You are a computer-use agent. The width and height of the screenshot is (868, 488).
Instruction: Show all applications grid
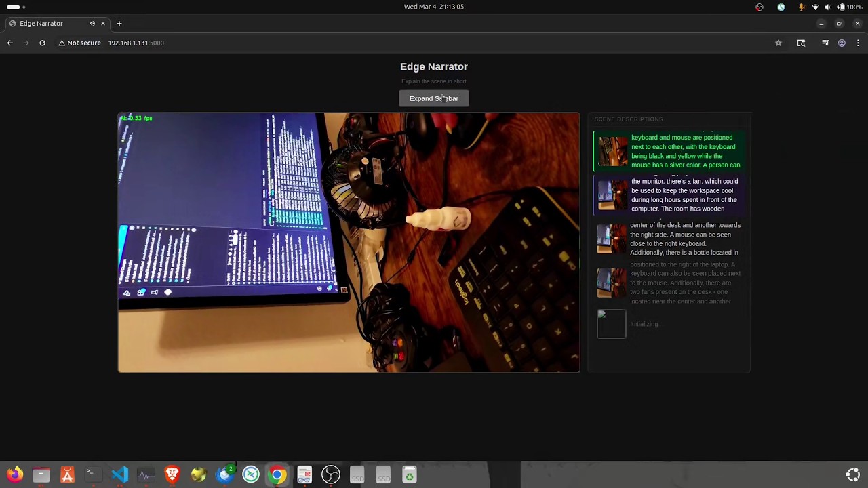[853, 475]
